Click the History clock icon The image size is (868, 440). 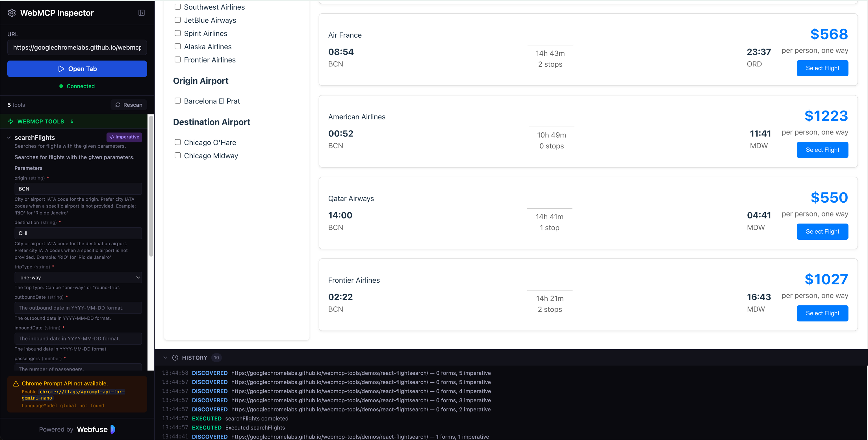point(175,357)
